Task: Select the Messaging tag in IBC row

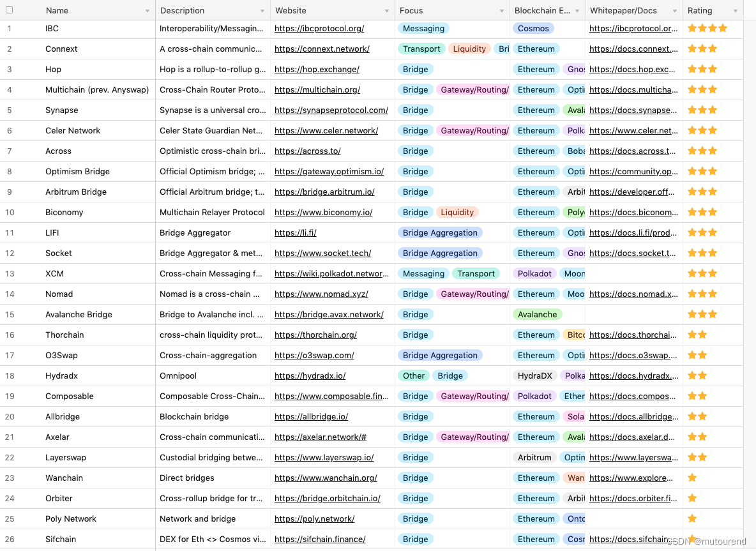Action: [x=423, y=29]
